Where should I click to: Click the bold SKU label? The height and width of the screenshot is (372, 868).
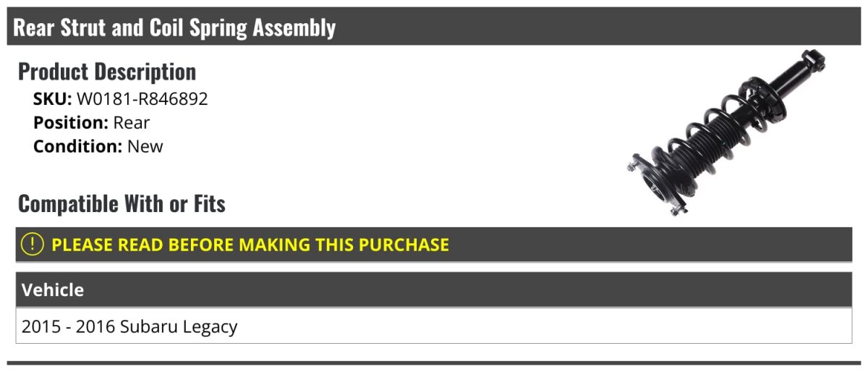[x=52, y=99]
